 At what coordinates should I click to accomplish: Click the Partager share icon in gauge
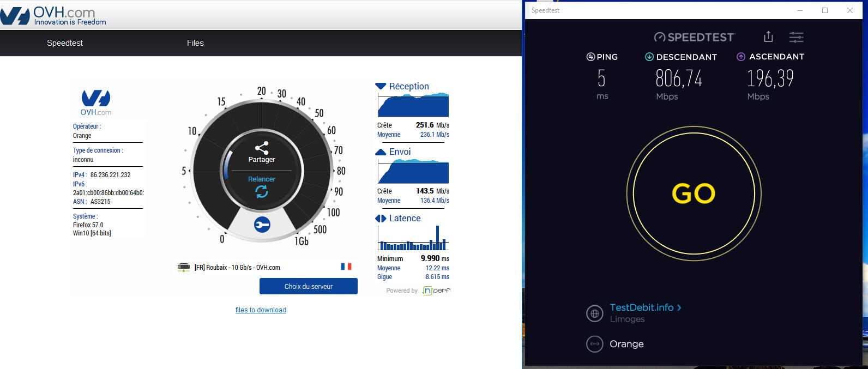[262, 148]
